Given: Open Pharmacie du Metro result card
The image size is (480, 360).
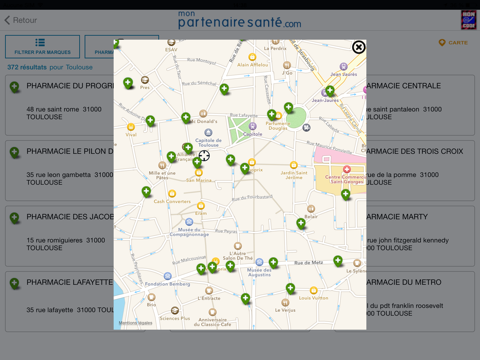Looking at the screenshot, I should (x=420, y=302).
